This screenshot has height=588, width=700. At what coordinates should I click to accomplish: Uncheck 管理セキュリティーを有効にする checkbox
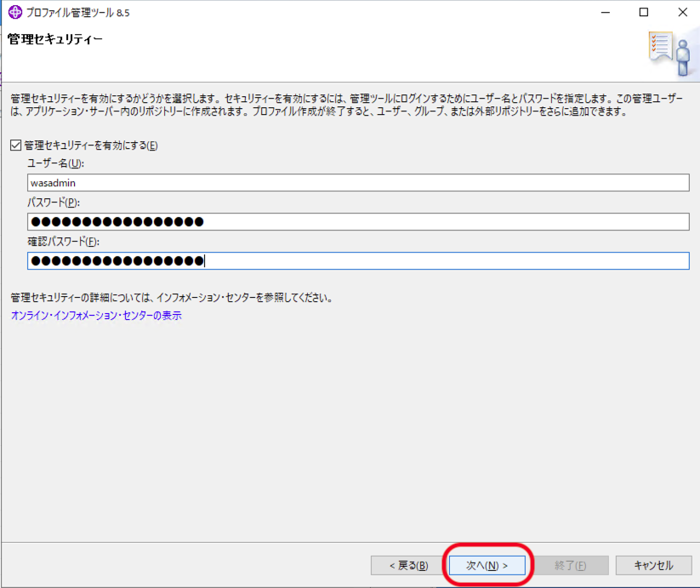15,146
